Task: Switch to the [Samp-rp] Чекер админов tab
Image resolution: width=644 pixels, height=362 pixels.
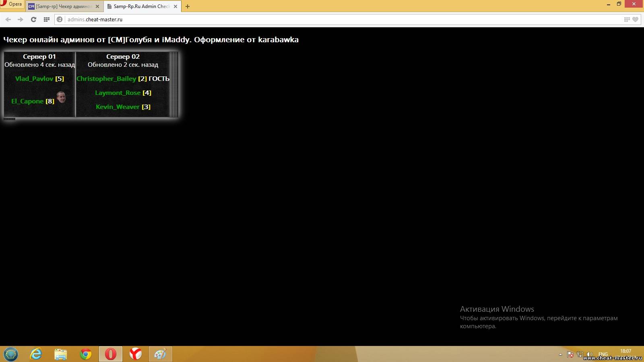Action: coord(63,6)
